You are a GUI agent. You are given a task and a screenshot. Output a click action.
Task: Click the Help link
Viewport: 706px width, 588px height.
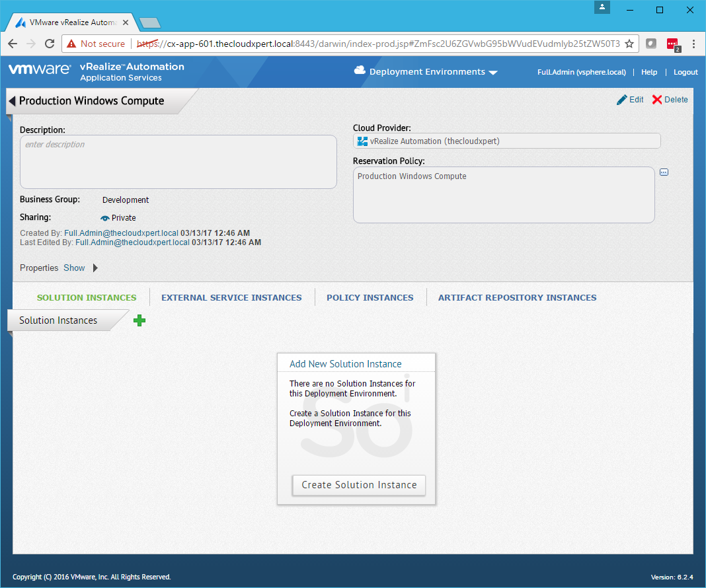648,72
